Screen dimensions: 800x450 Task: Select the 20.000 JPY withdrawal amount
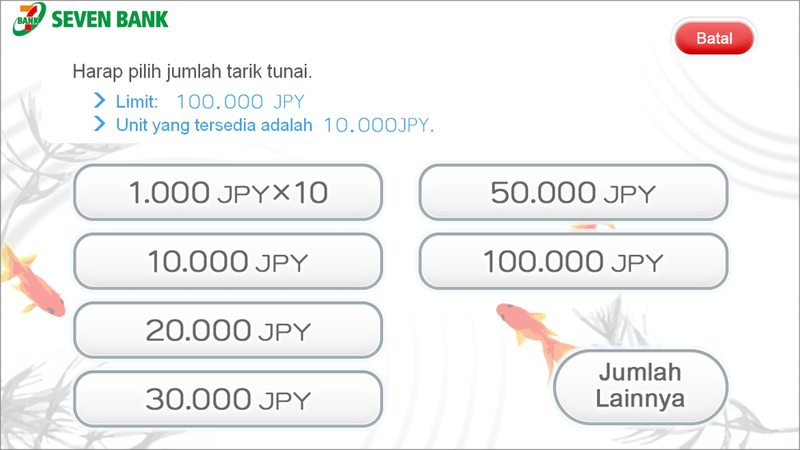point(228,330)
